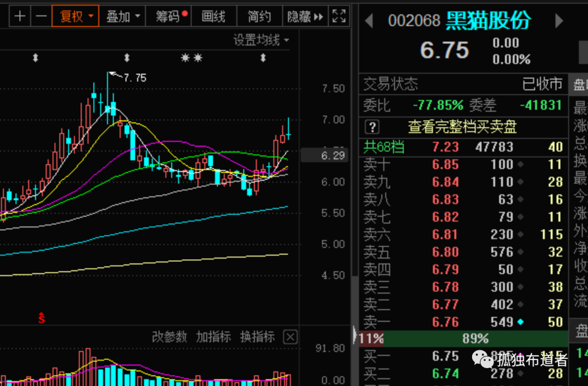Click 改参数 to change parameters
This screenshot has width=588, height=386.
(169, 337)
